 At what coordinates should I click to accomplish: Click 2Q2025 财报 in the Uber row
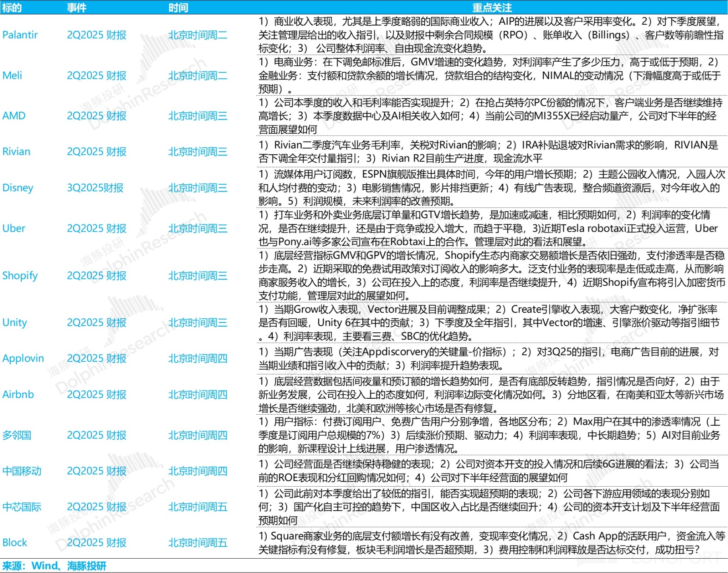tap(97, 228)
